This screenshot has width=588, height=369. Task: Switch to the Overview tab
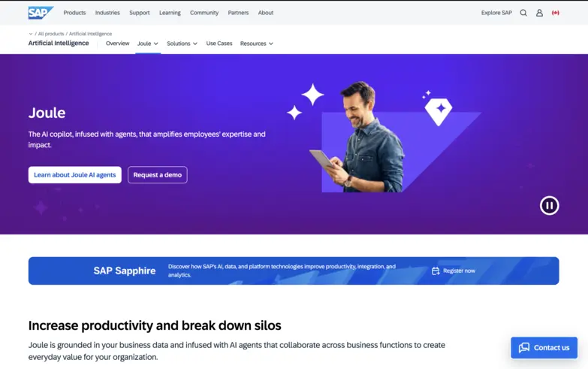[x=117, y=44]
